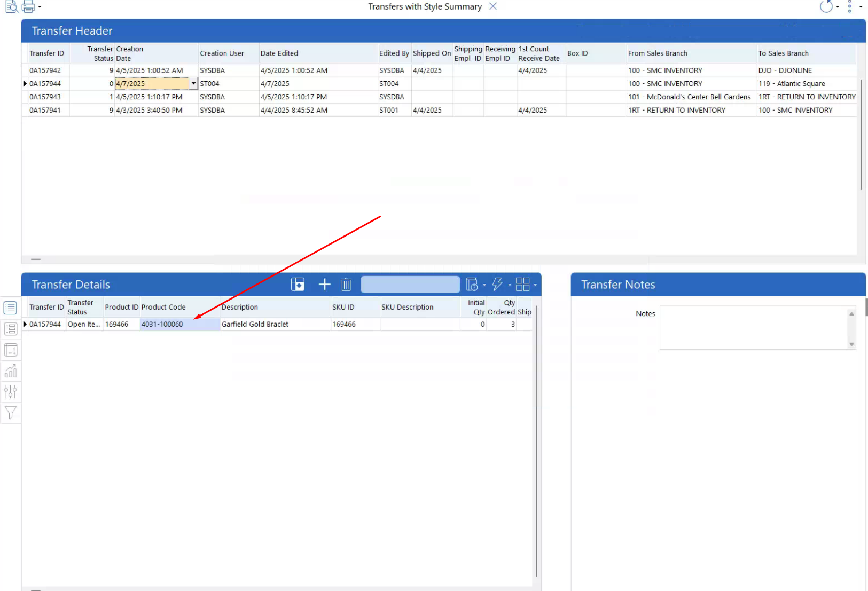This screenshot has height=591, width=868.
Task: Click the Shipped On column header
Action: (x=432, y=53)
